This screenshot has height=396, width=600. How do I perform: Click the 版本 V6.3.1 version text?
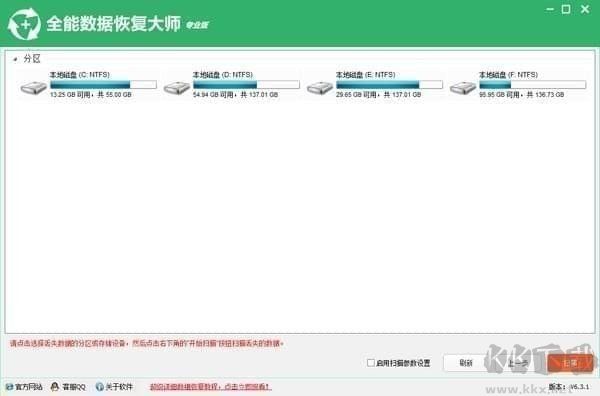tap(569, 387)
